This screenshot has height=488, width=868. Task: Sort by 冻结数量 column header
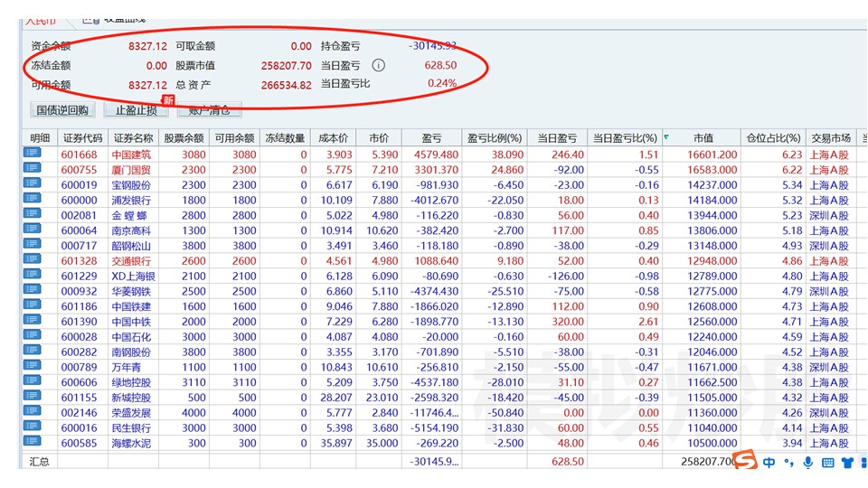(285, 137)
